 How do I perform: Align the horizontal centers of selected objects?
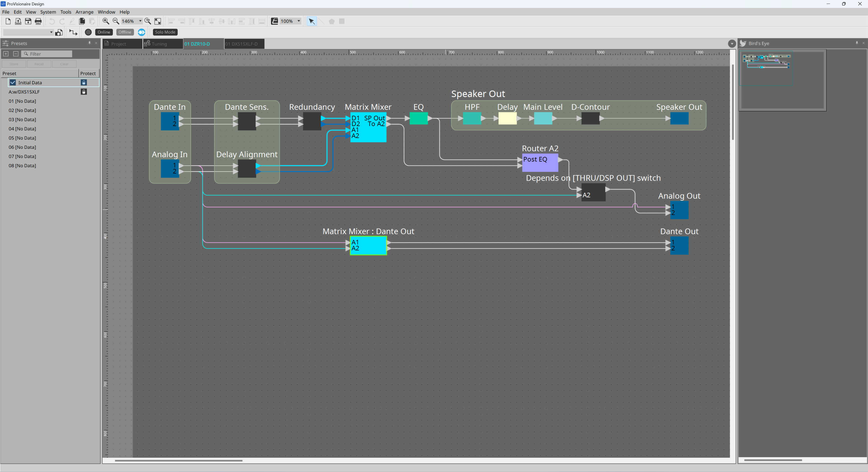212,21
